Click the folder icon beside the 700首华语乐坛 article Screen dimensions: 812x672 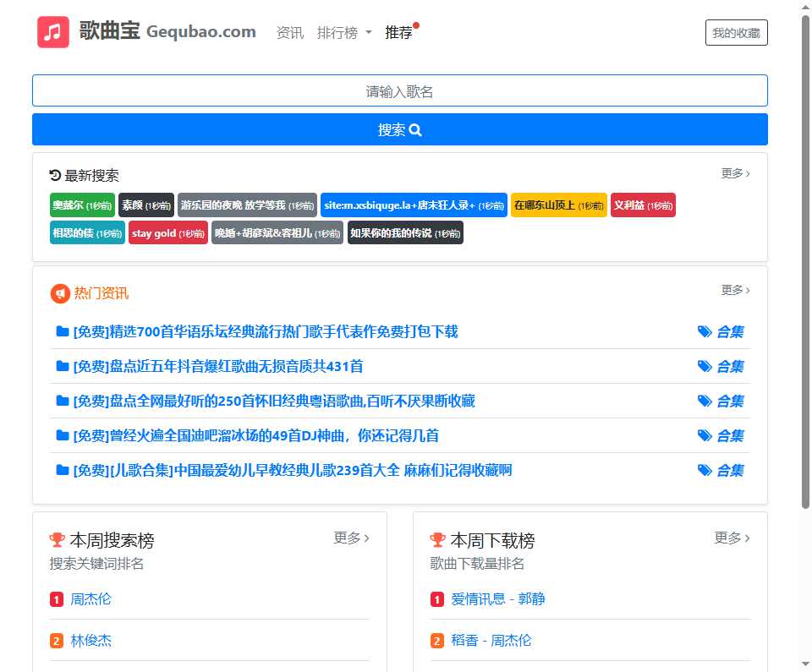63,331
